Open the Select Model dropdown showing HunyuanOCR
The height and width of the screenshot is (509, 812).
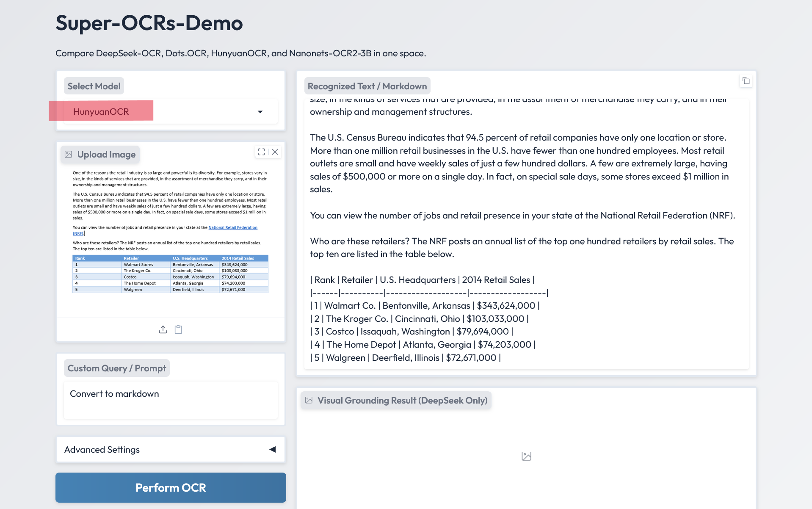tap(169, 112)
